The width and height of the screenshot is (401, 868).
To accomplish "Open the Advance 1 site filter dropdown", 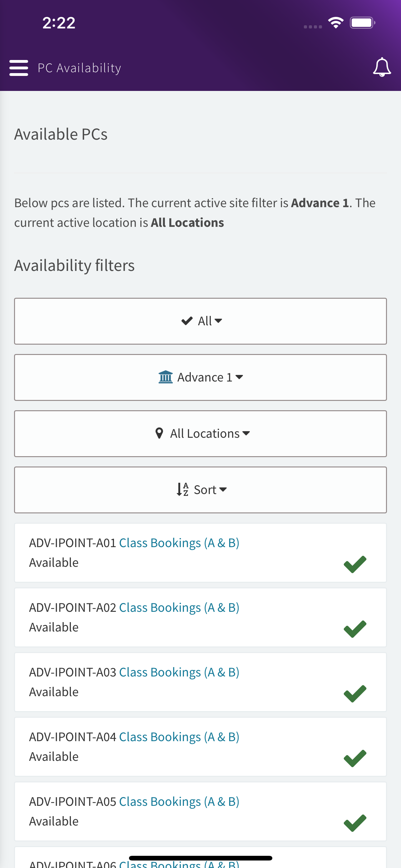I will click(x=200, y=377).
